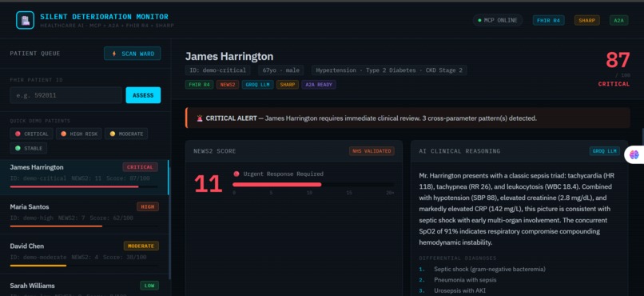Viewport: 644px width, 296px height.
Task: Click the 67yo male chip
Action: pos(281,70)
